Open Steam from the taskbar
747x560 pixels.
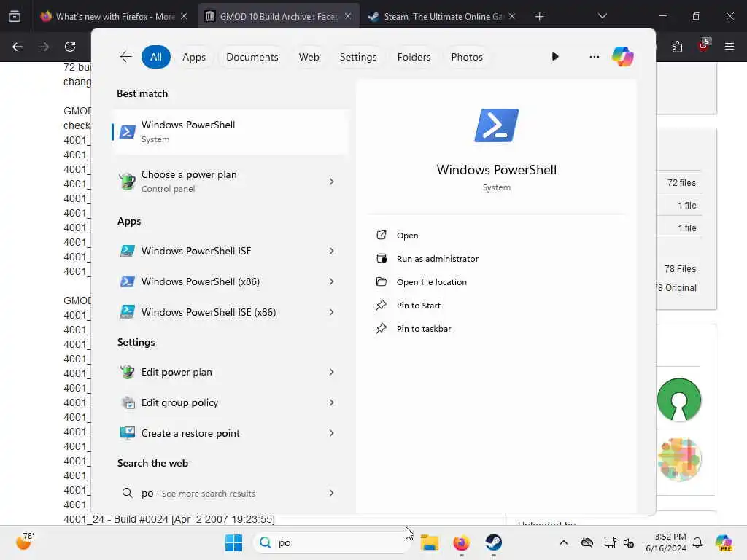tap(494, 542)
